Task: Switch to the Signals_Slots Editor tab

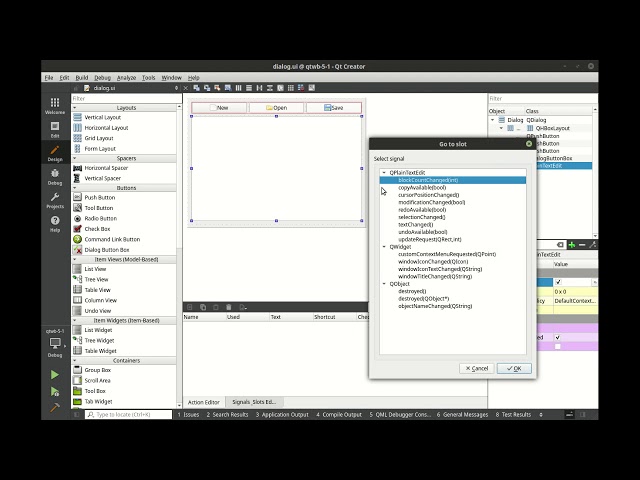Action: (254, 402)
